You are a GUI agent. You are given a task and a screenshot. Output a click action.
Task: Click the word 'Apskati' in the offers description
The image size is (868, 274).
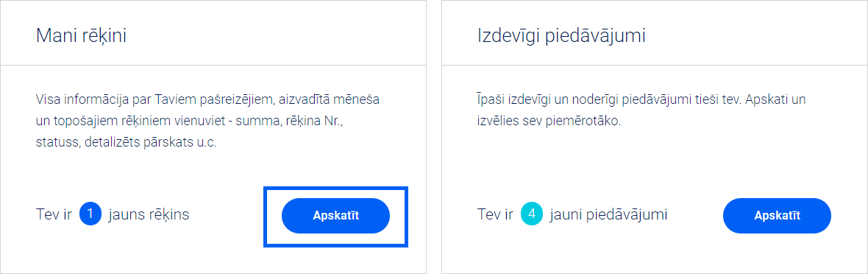[x=766, y=100]
